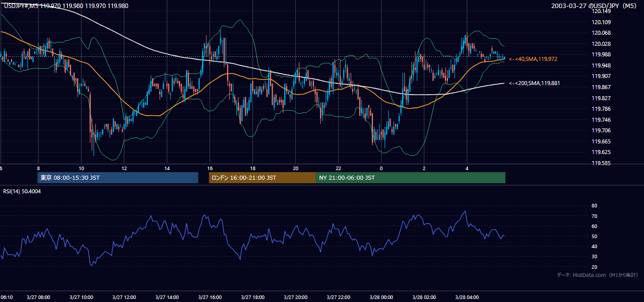Click the NY 21:00-06:00 JST session bar

point(411,178)
